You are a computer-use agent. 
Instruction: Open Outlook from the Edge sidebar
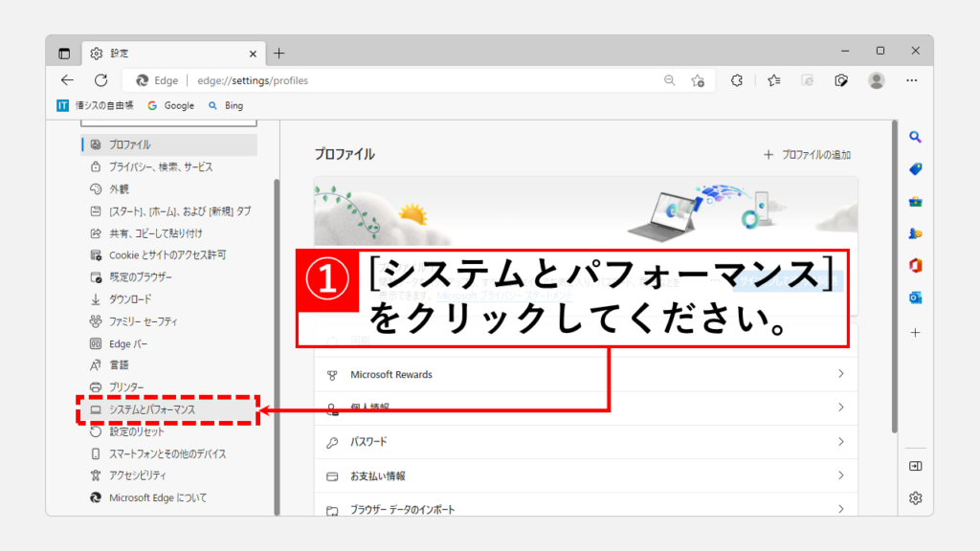coord(915,298)
